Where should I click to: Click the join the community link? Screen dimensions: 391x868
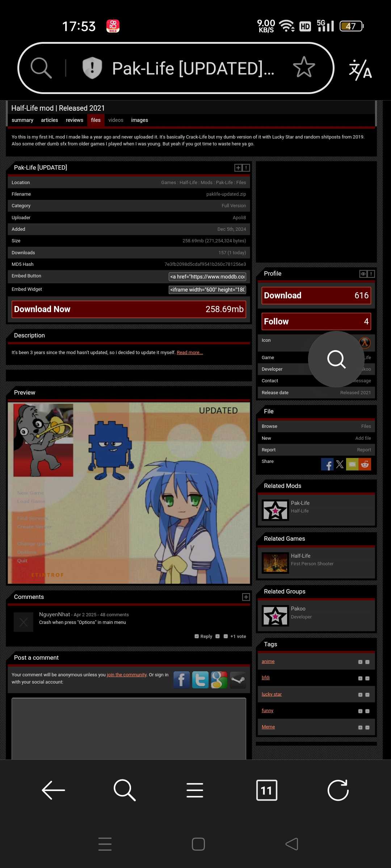127,675
